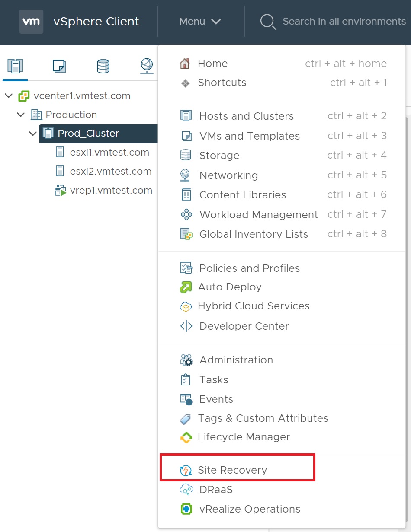Collapse the Production datacenter node
This screenshot has width=411, height=532.
point(21,115)
